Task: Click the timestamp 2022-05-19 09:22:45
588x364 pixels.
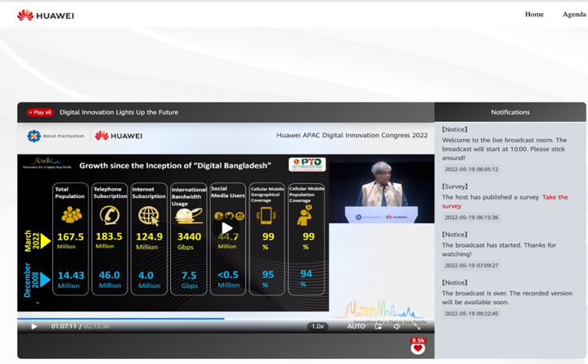Action: click(x=471, y=313)
